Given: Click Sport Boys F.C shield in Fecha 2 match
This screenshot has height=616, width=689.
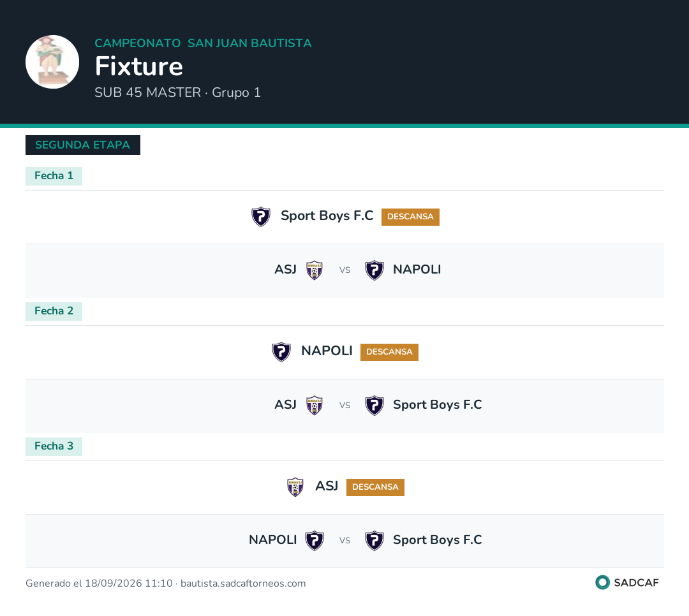Looking at the screenshot, I should 374,406.
